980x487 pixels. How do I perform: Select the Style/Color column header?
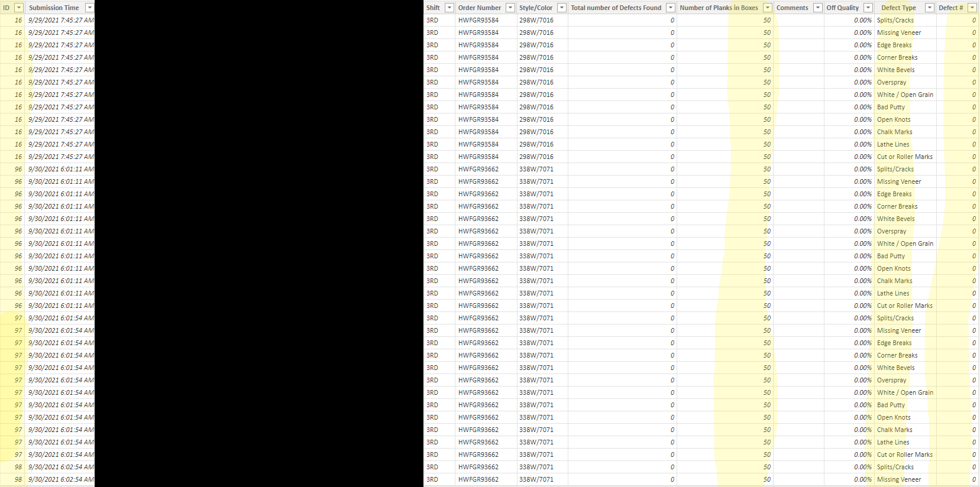coord(536,8)
